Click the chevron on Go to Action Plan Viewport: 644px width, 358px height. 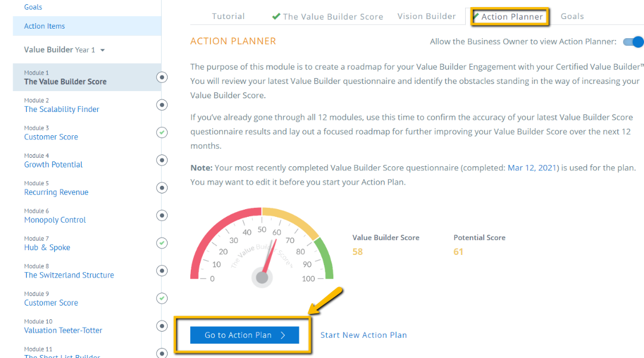click(283, 335)
